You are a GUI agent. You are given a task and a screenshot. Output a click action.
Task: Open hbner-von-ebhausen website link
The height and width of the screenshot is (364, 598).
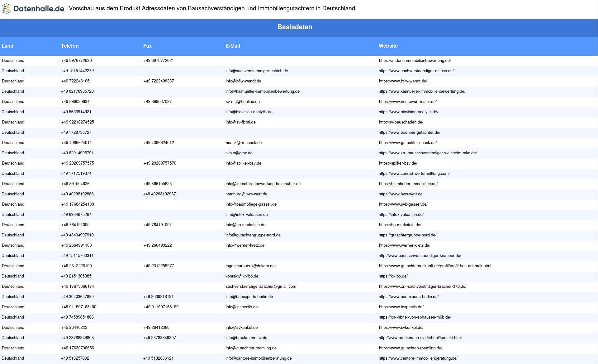415,317
